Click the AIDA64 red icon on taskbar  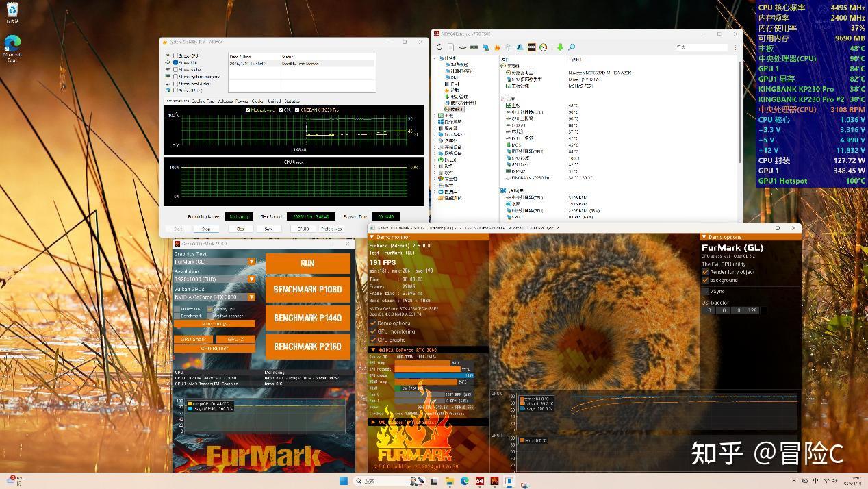pyautogui.click(x=479, y=481)
